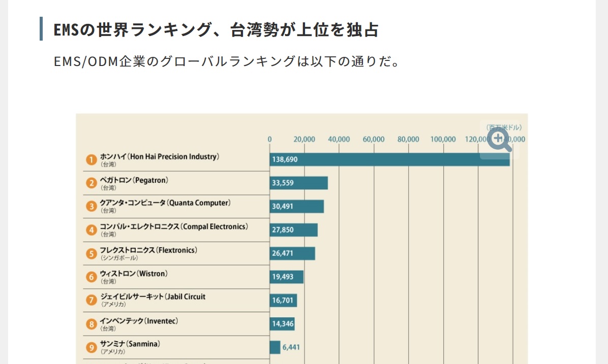The height and width of the screenshot is (364, 608).
Task: Click rank 7 orange number badge
Action: [91, 300]
